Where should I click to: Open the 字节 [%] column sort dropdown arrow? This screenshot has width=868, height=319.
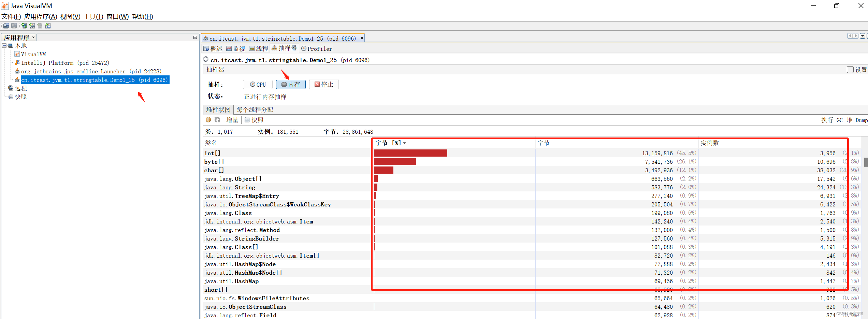(x=405, y=143)
